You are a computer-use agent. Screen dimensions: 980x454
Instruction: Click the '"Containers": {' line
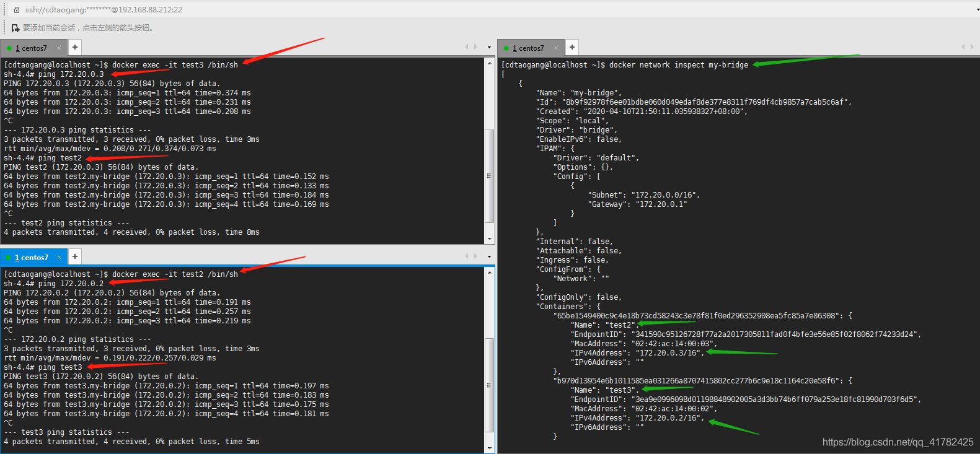pyautogui.click(x=568, y=307)
